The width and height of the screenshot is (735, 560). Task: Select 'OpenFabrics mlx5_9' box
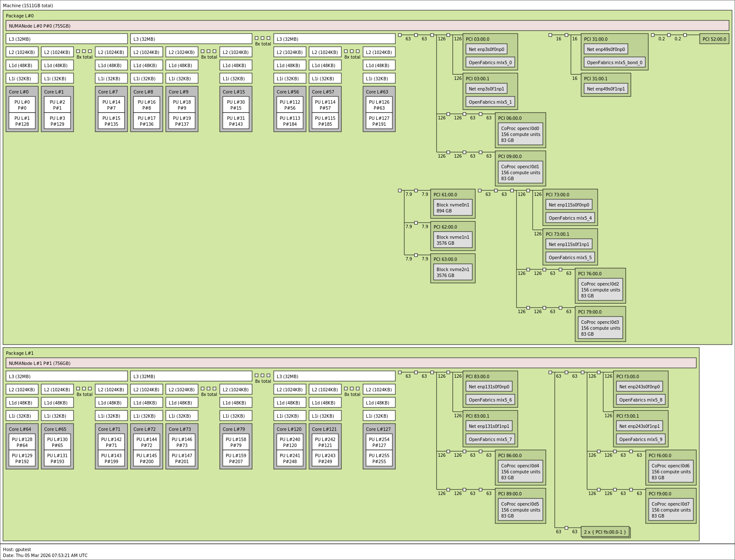pyautogui.click(x=641, y=439)
